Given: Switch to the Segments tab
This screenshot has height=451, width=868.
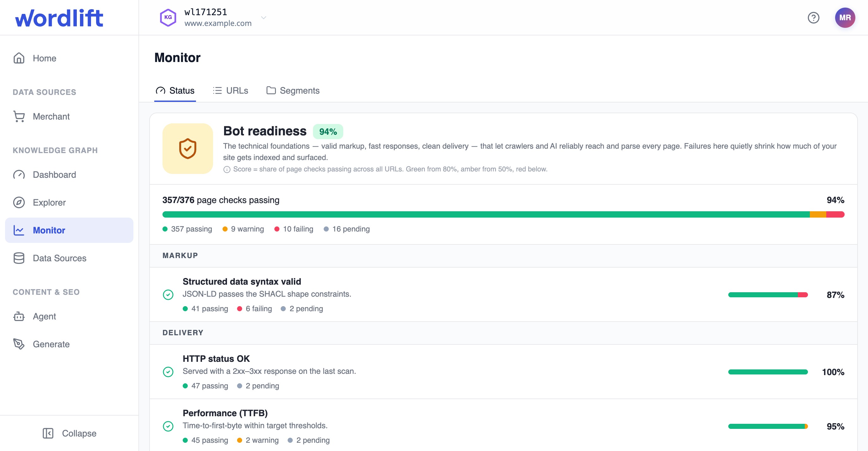Looking at the screenshot, I should 293,91.
